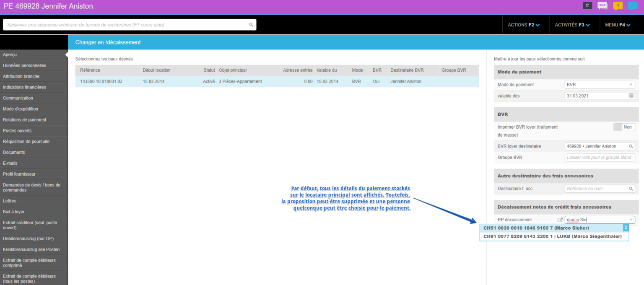Screen dimensions: 644x285
Task: Open the calendar picker for 'valable dès'
Action: (x=631, y=96)
